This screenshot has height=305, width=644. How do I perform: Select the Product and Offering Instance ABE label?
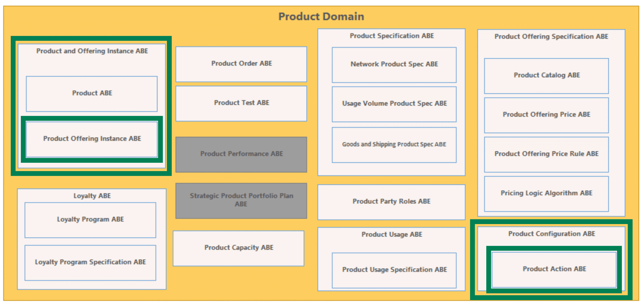click(x=92, y=51)
